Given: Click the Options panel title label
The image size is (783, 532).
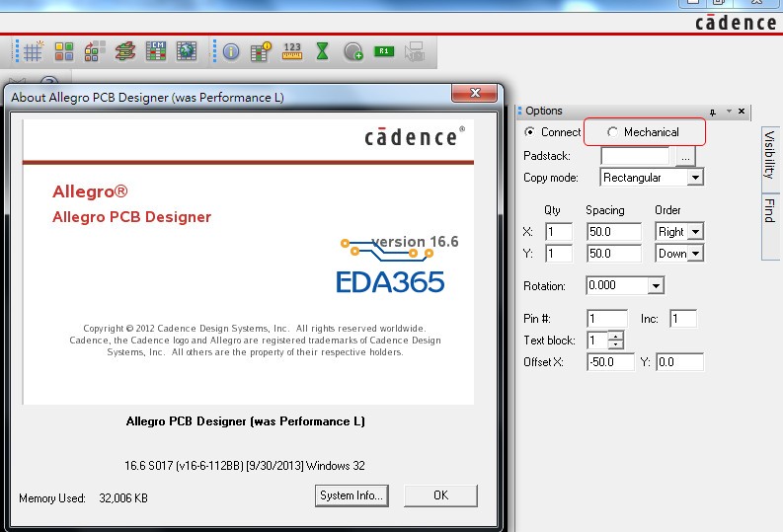Looking at the screenshot, I should coord(544,111).
